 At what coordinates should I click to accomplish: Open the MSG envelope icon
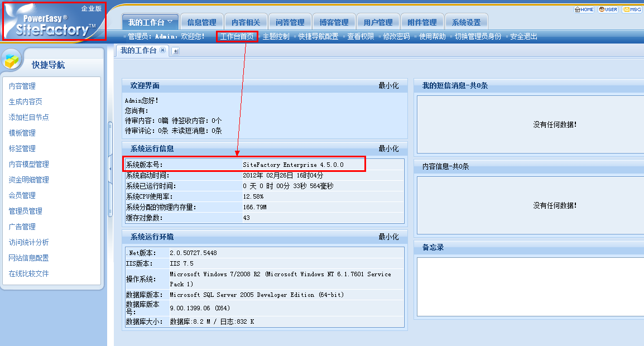[x=632, y=9]
